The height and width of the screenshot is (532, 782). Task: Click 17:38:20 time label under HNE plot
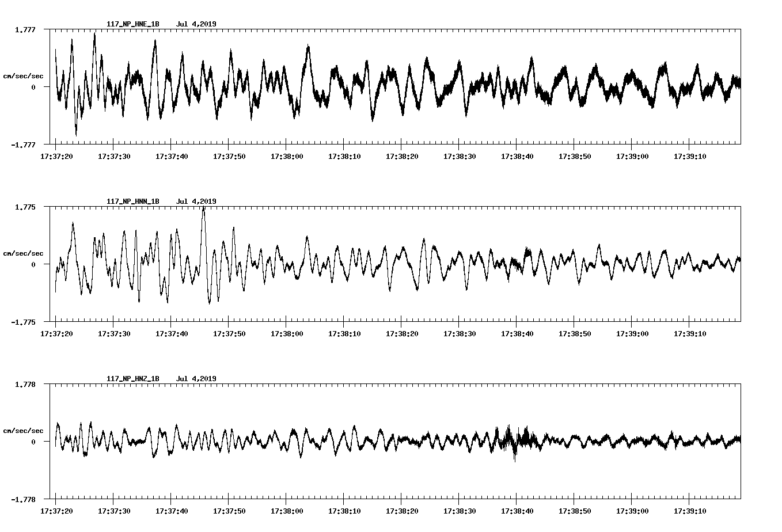coord(402,156)
